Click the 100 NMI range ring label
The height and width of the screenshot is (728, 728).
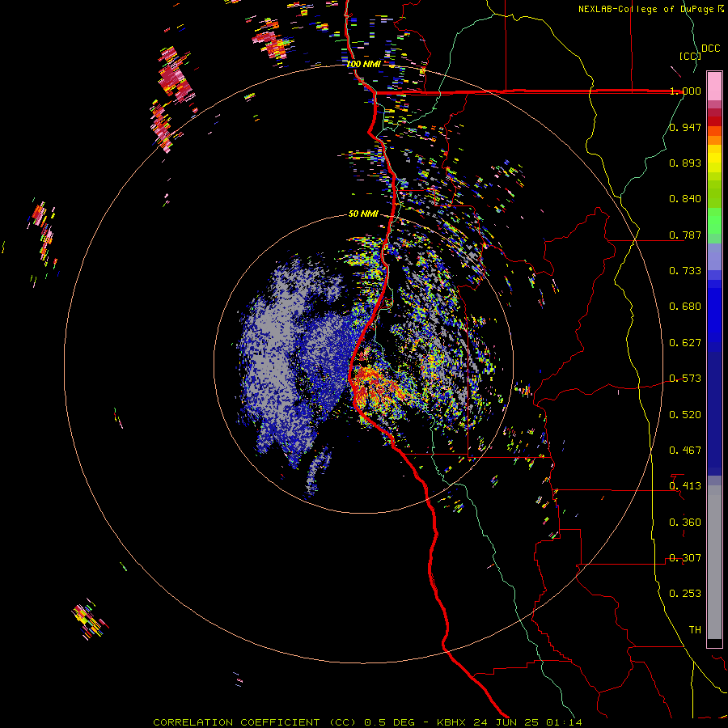point(363,64)
